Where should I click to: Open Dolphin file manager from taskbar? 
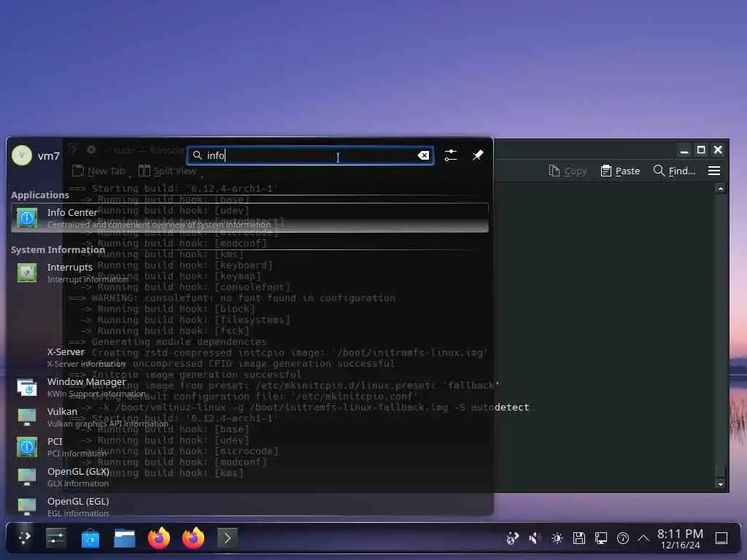click(125, 538)
